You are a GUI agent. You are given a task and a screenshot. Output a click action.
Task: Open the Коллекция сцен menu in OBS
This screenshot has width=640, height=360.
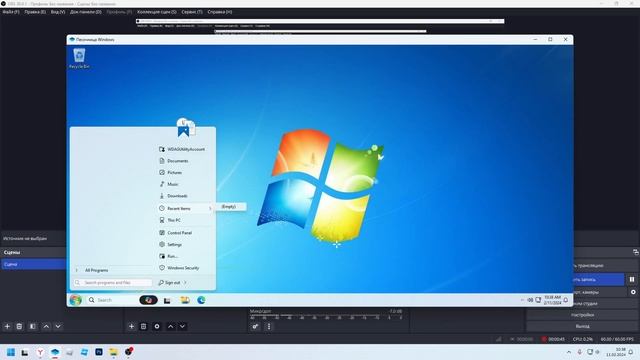(x=157, y=12)
